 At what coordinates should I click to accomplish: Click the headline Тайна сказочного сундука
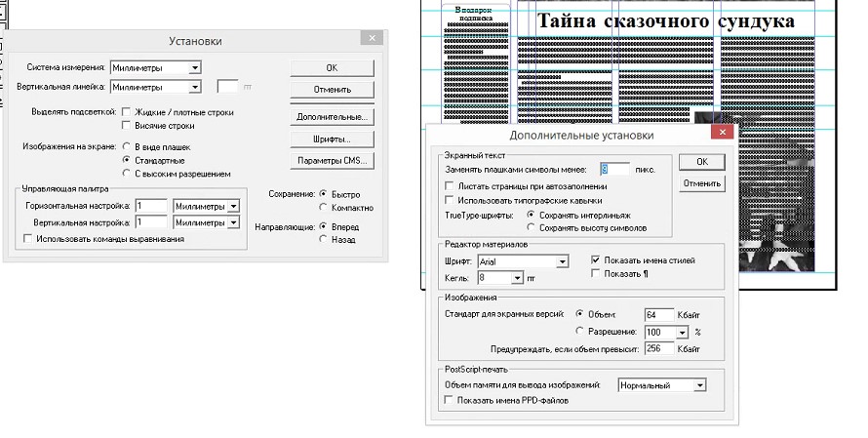point(666,21)
